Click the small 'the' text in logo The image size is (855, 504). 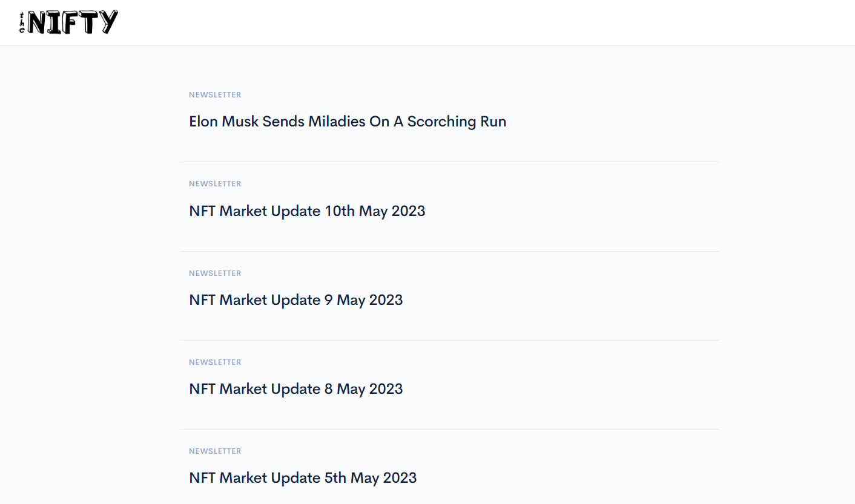(22, 22)
